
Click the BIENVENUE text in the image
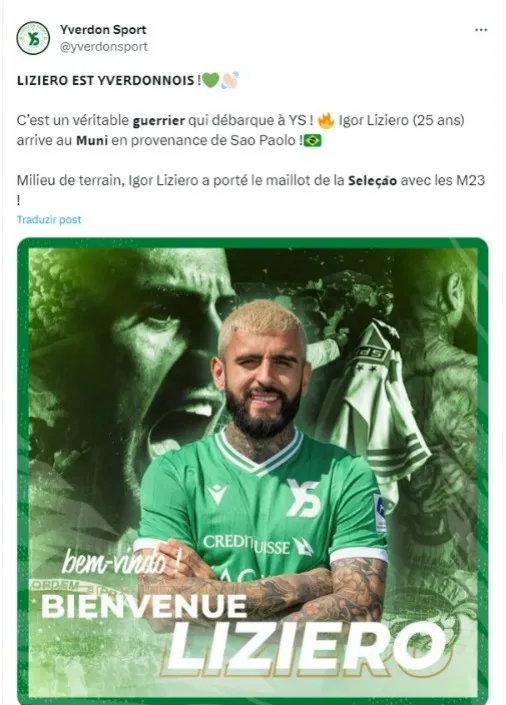coord(144,605)
